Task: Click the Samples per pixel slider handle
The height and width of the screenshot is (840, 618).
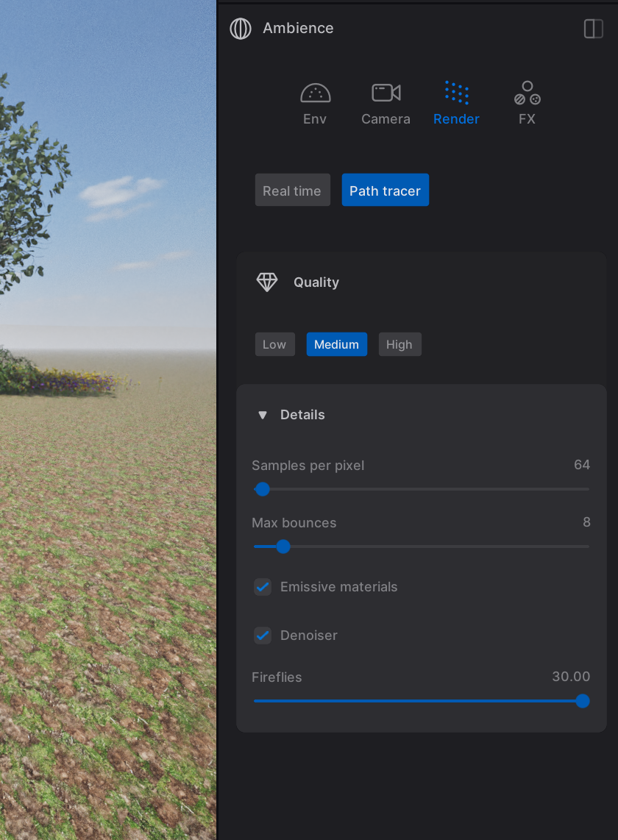Action: pos(262,489)
